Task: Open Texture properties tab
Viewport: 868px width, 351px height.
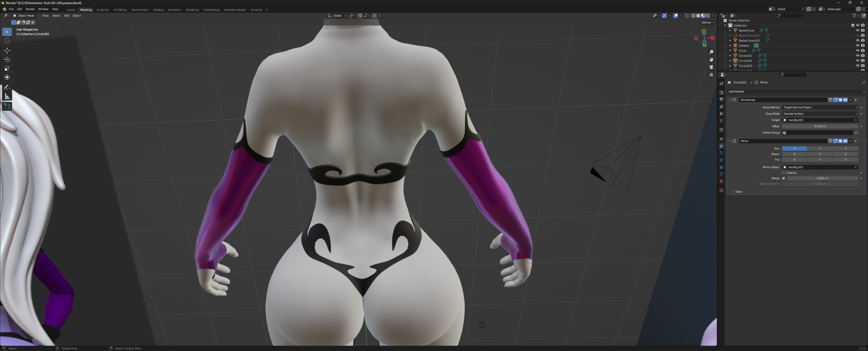Action: (x=722, y=190)
